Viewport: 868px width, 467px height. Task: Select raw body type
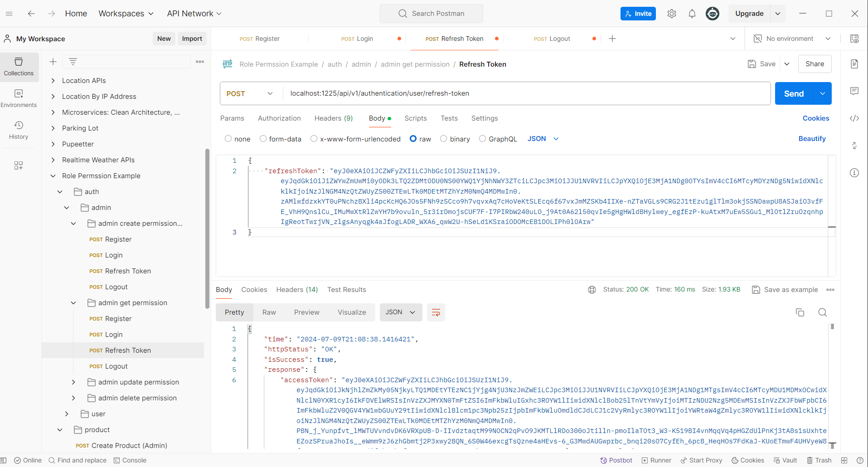pos(413,139)
